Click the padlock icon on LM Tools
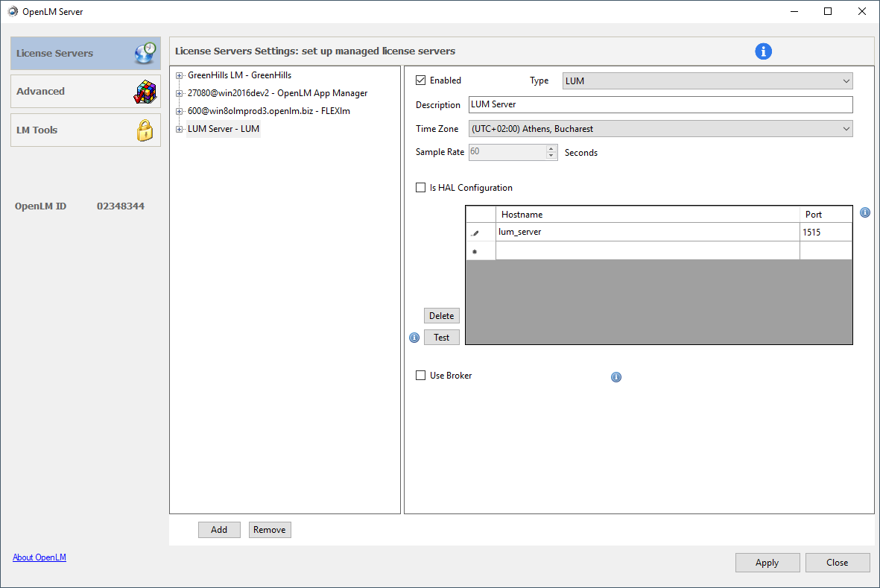Image resolution: width=880 pixels, height=588 pixels. (145, 130)
